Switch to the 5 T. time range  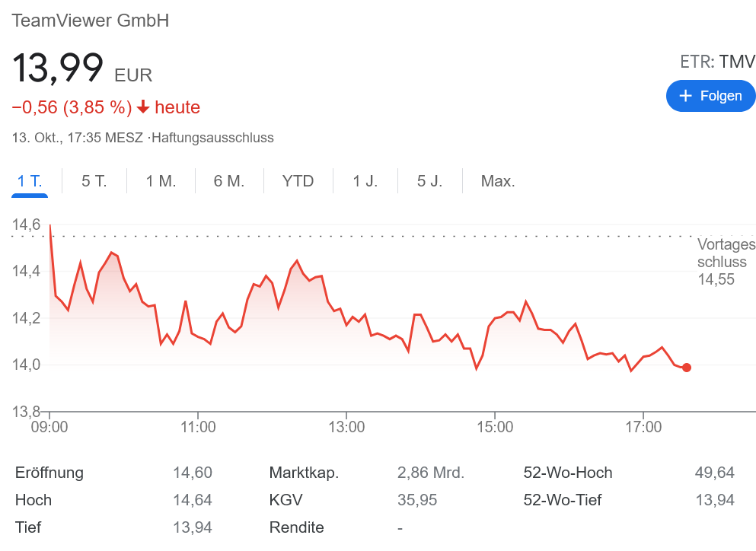(x=94, y=181)
